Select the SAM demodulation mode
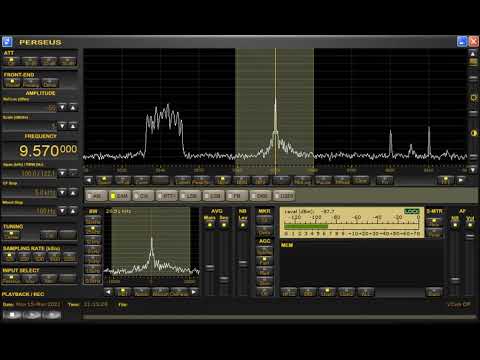Image resolution: width=480 pixels, height=360 pixels. click(x=120, y=196)
